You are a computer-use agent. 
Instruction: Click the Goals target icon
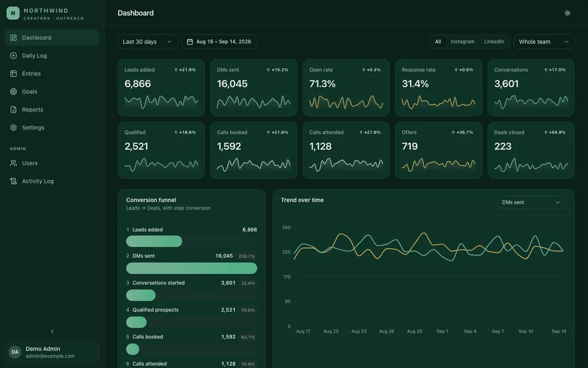click(13, 92)
